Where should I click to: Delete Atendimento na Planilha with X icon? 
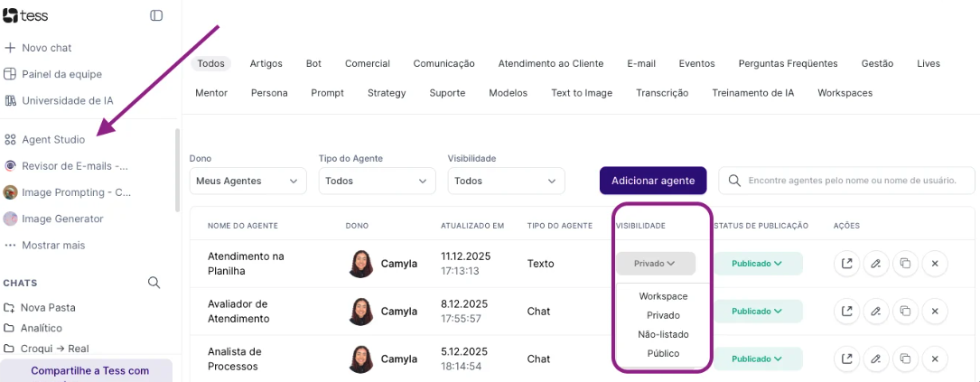[x=935, y=263]
